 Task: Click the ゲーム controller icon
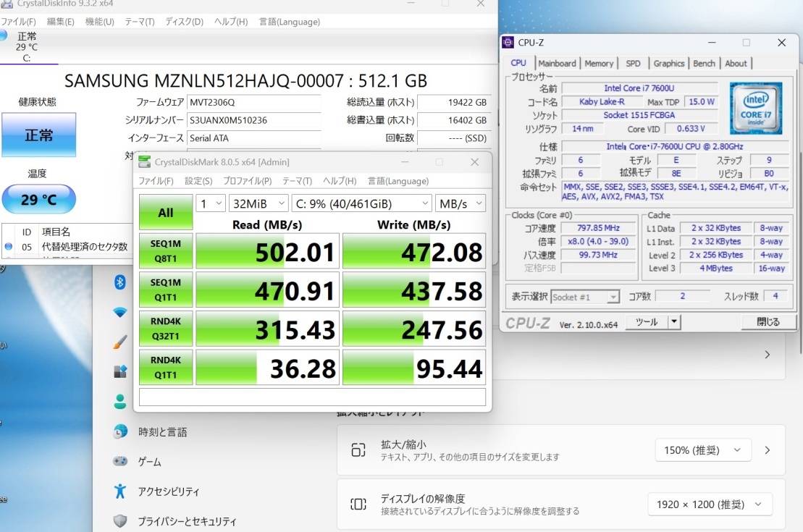point(120,461)
